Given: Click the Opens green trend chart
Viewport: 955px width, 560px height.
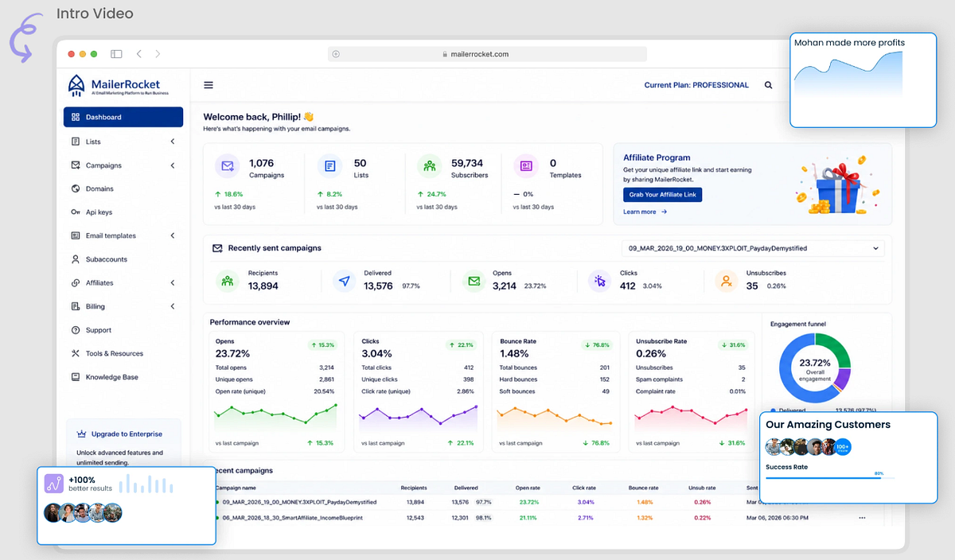Looking at the screenshot, I should click(x=275, y=417).
